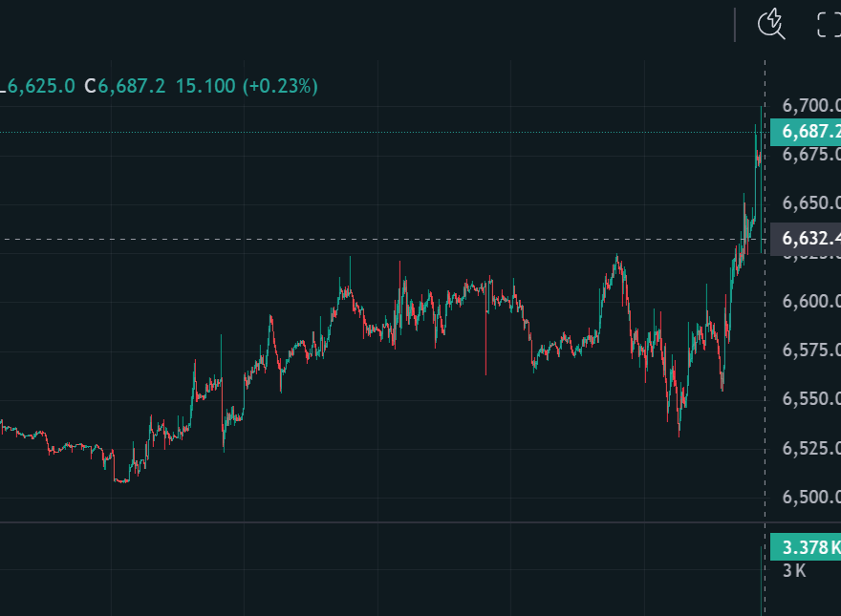Select the 6,525.0 price axis label
The height and width of the screenshot is (616, 841).
point(811,448)
